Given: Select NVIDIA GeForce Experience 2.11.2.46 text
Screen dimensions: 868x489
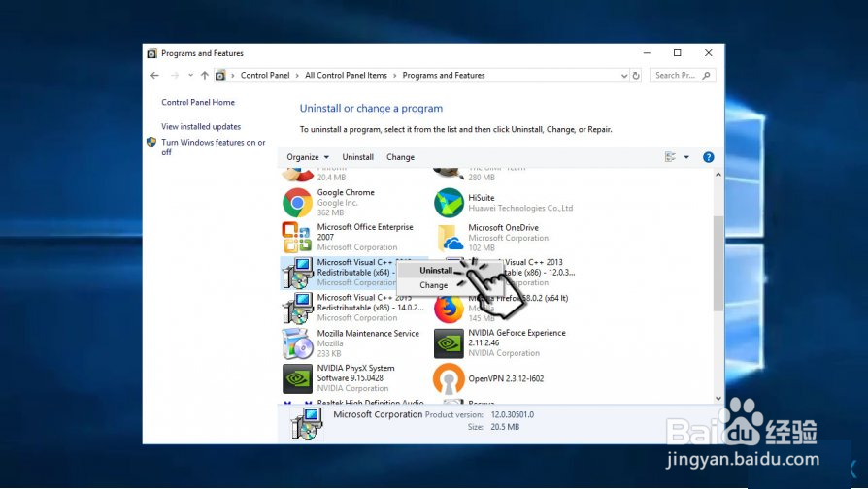Looking at the screenshot, I should coord(517,338).
